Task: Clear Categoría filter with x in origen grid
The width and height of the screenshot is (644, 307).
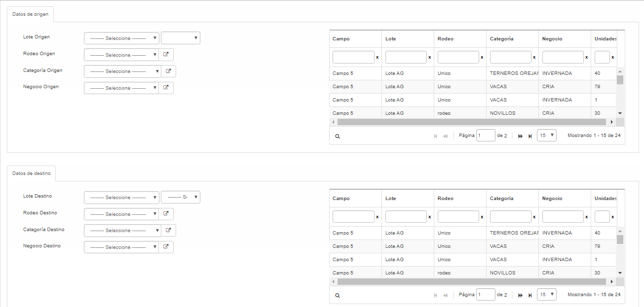Action: coord(534,58)
